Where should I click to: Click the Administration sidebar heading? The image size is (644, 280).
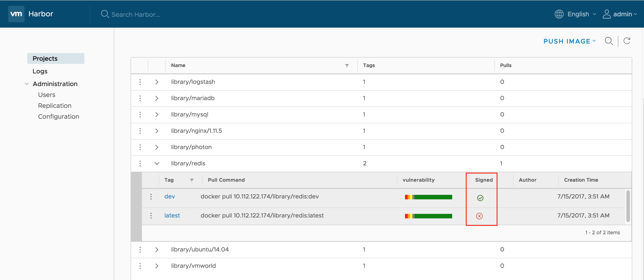(55, 84)
